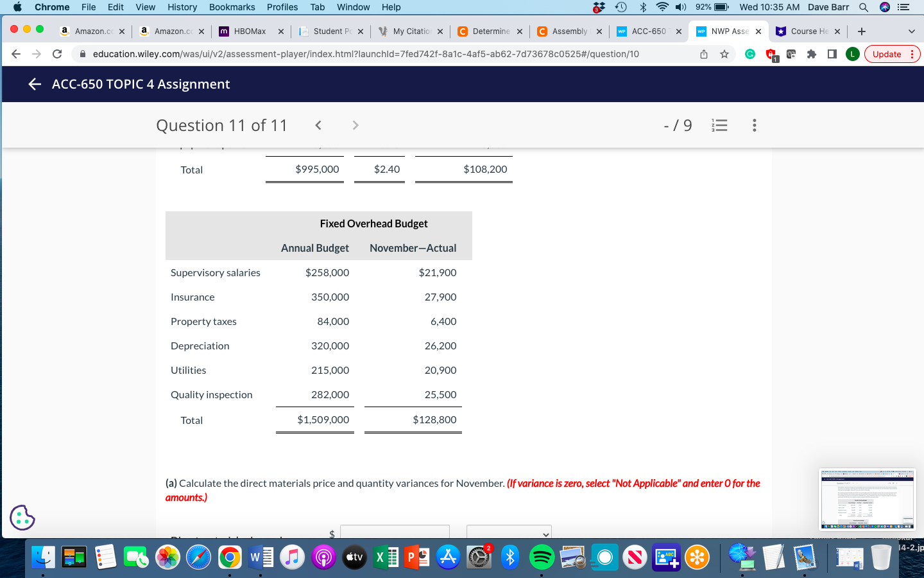Click the browser Back arrow
This screenshot has width=924, height=578.
(x=16, y=54)
